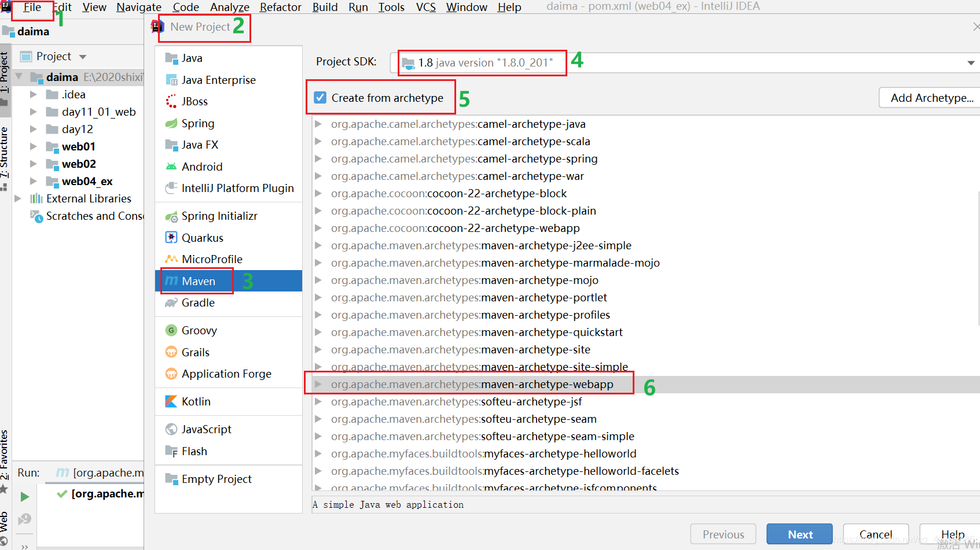
Task: Click Add Archetype button
Action: [x=930, y=98]
